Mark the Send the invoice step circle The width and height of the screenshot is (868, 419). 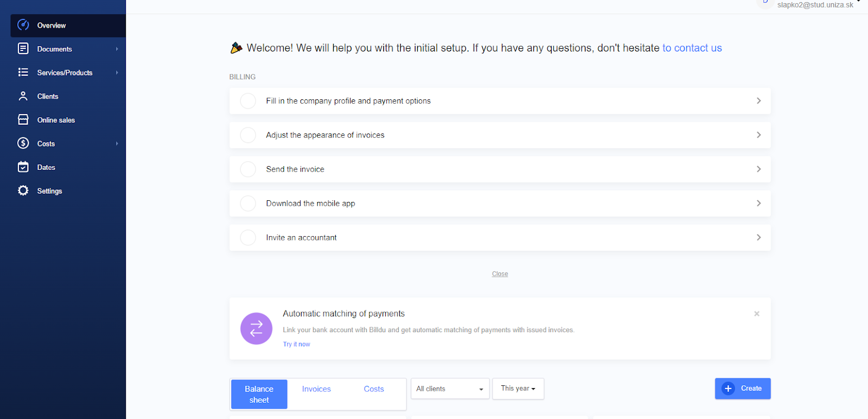tap(248, 169)
